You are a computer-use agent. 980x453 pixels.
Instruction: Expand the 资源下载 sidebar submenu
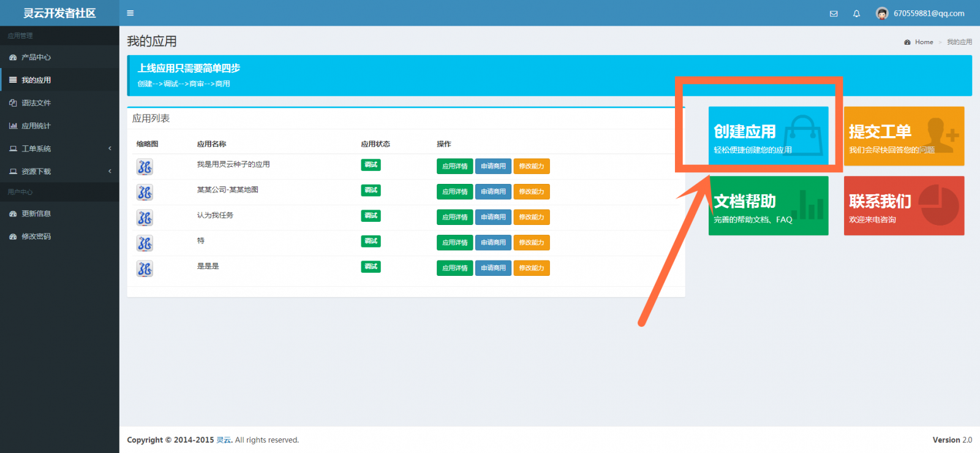click(x=36, y=172)
